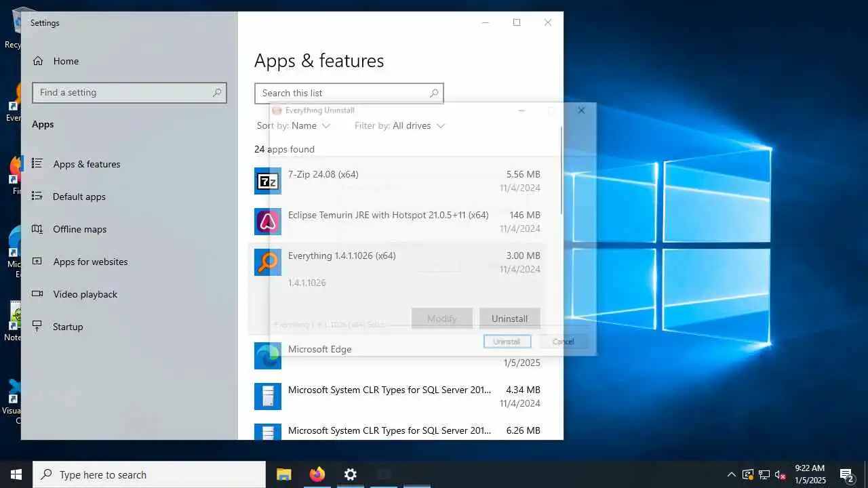Click the apps list vertical scrollbar
The width and height of the screenshot is (868, 488).
click(561, 169)
